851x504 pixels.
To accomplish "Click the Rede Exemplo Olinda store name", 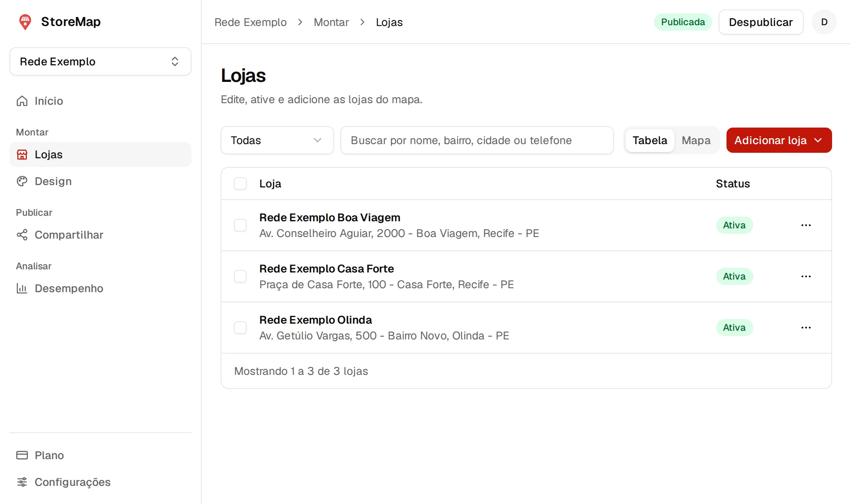I will tap(316, 320).
